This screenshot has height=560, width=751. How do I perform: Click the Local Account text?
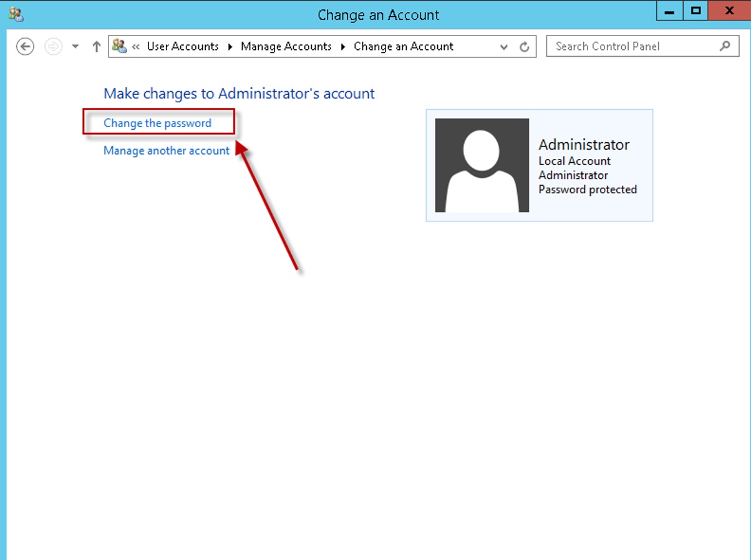coord(574,161)
